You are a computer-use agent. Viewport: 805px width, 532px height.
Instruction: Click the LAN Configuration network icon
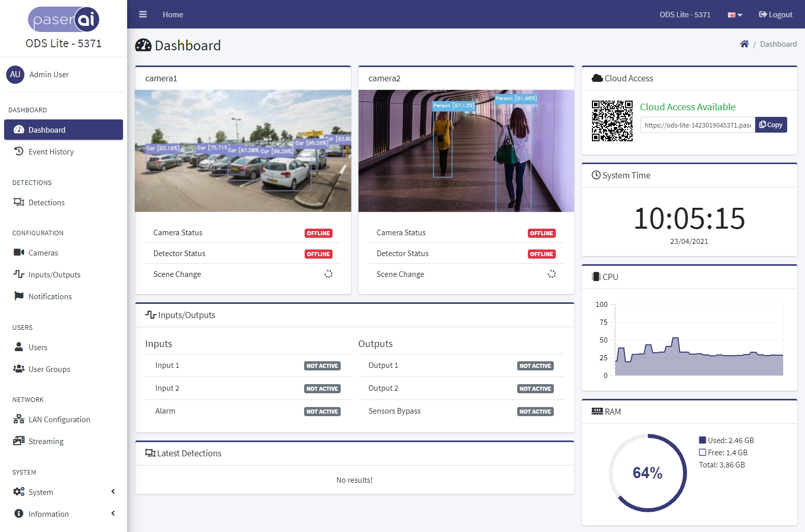(19, 419)
